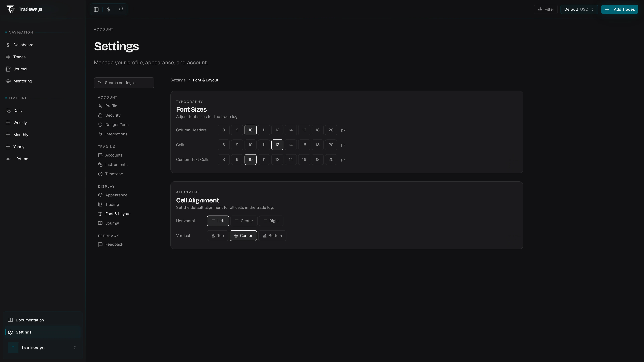This screenshot has height=362, width=644.
Task: Navigate to Security settings section
Action: (113, 115)
